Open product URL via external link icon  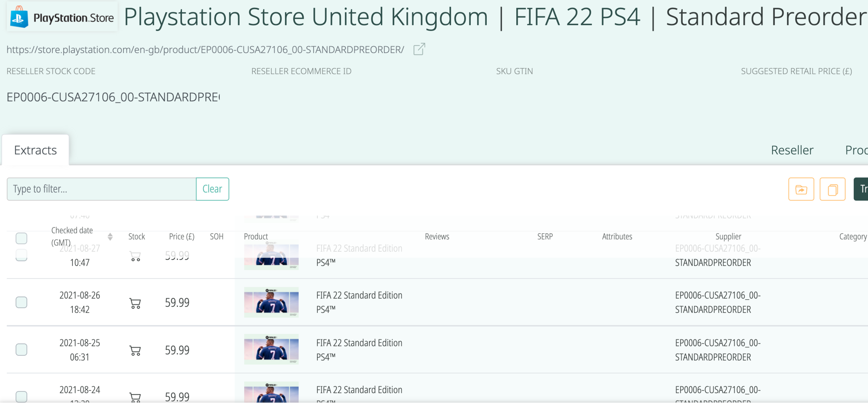coord(419,49)
